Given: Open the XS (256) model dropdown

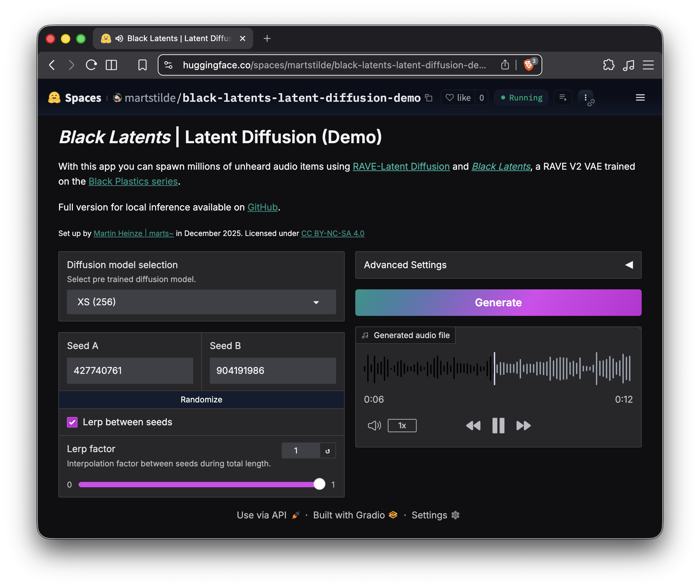Looking at the screenshot, I should click(x=201, y=302).
